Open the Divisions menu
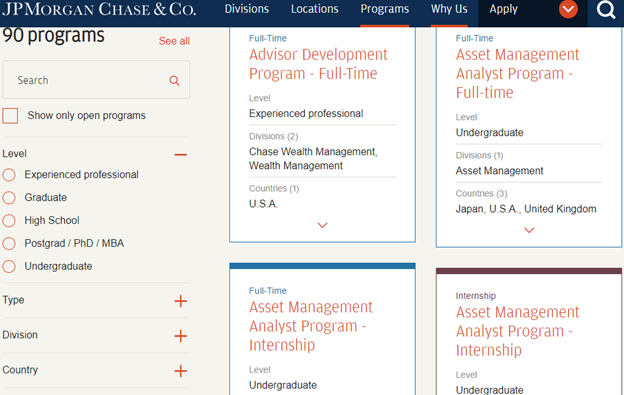This screenshot has height=395, width=624. [x=247, y=9]
